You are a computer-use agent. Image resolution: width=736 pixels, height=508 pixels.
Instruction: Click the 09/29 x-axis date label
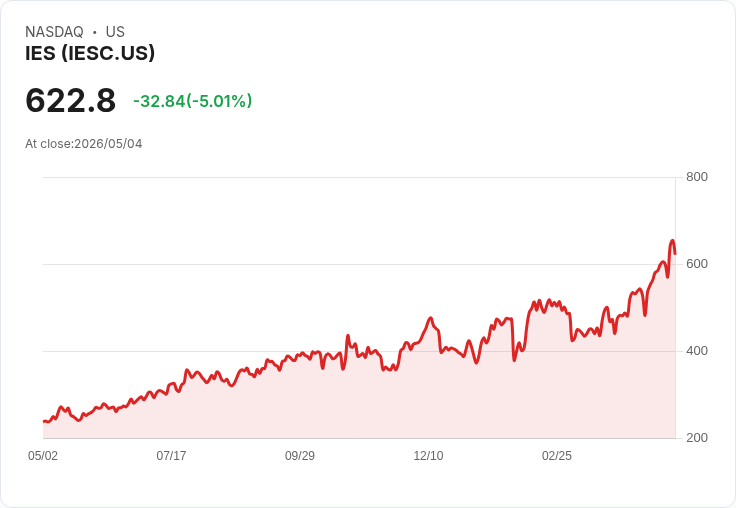click(x=300, y=455)
